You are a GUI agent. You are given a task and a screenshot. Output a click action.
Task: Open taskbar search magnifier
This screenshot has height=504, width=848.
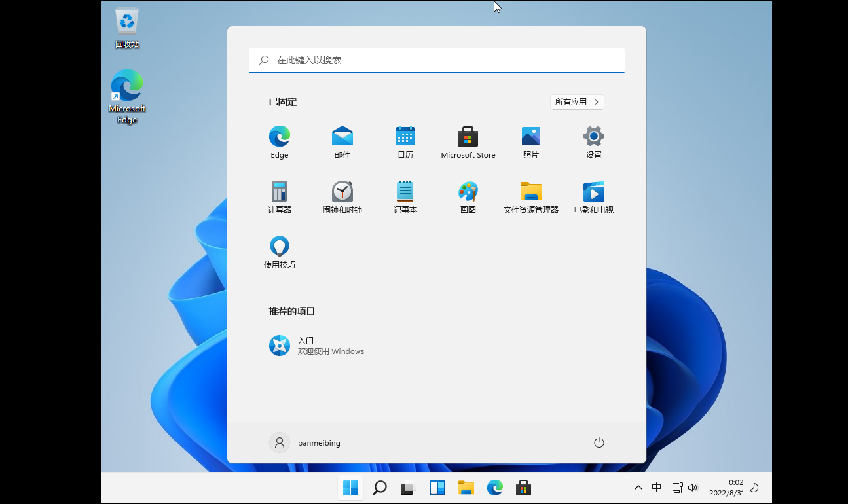coord(379,488)
